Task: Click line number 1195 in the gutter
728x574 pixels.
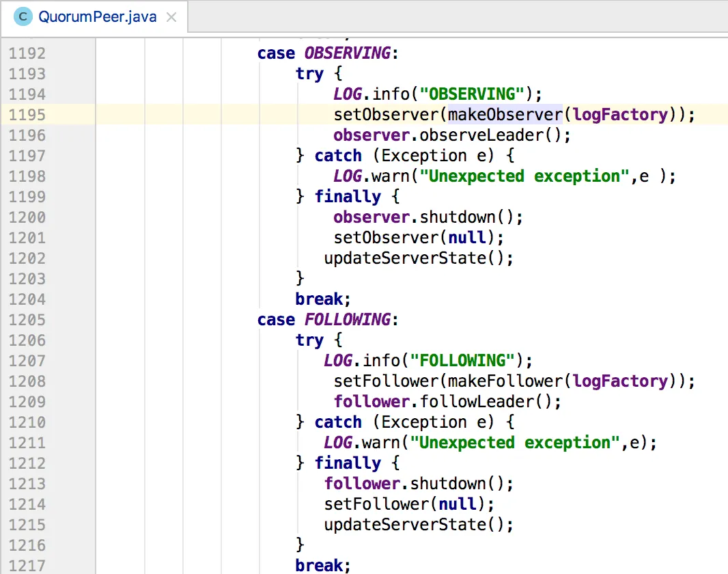Action: pyautogui.click(x=27, y=115)
